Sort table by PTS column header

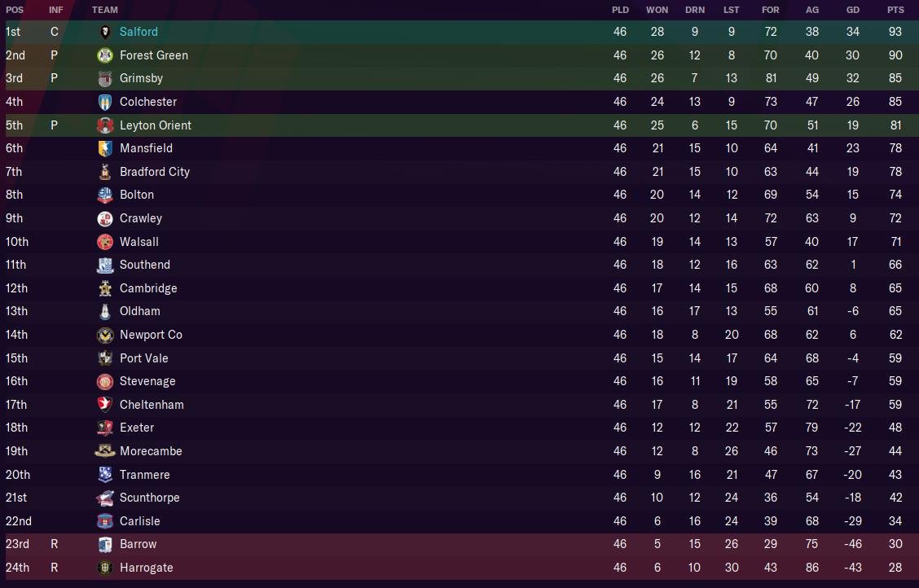click(x=895, y=10)
